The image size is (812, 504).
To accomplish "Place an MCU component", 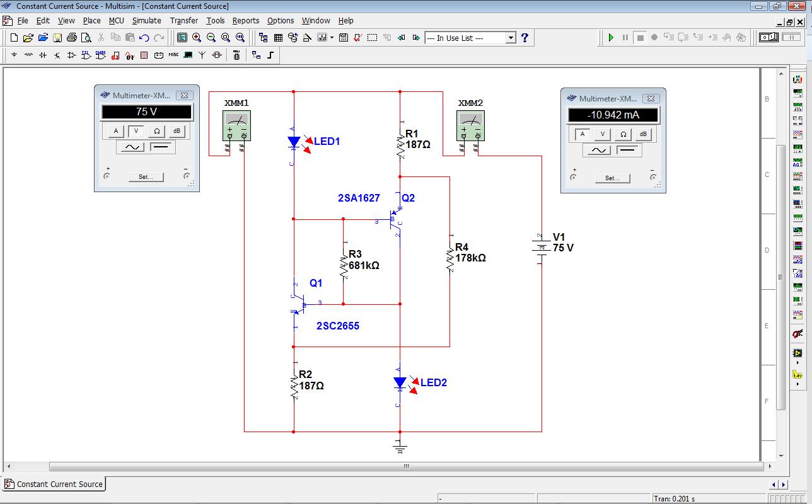I will (x=236, y=55).
